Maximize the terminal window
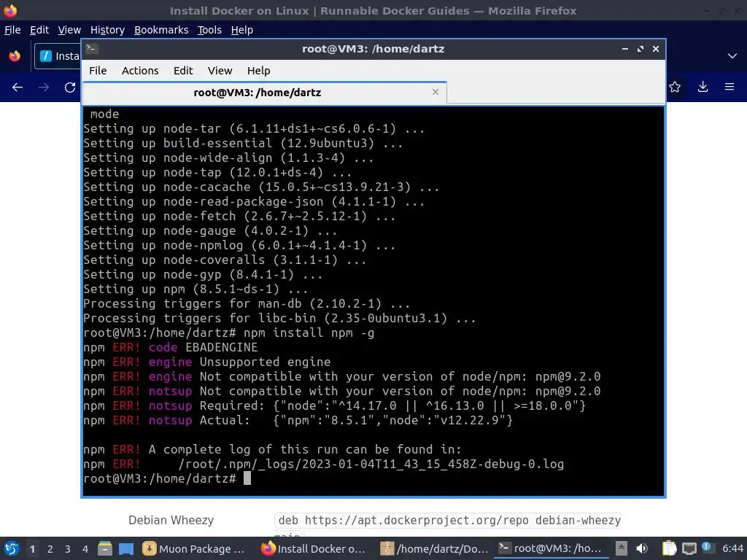 [x=640, y=49]
